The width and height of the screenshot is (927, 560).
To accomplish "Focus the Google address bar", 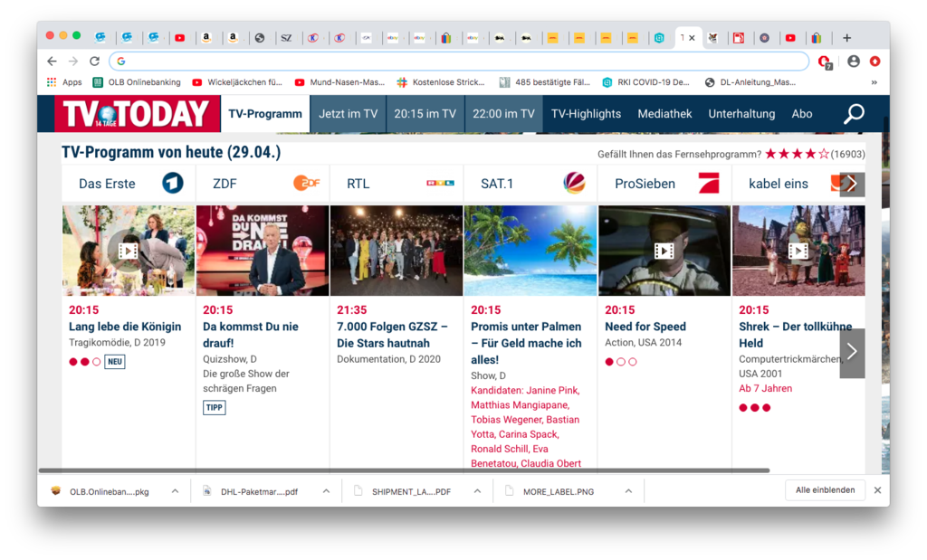I will pyautogui.click(x=459, y=61).
